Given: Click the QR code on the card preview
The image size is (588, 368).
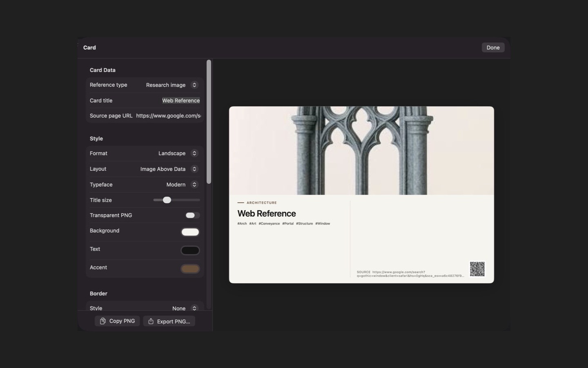Looking at the screenshot, I should (477, 269).
